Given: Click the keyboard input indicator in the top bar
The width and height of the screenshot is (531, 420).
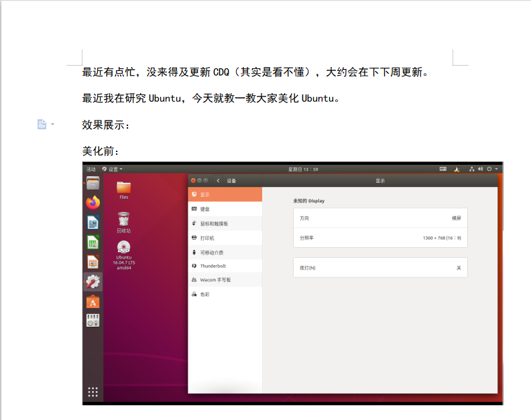Looking at the screenshot, I should [443, 169].
